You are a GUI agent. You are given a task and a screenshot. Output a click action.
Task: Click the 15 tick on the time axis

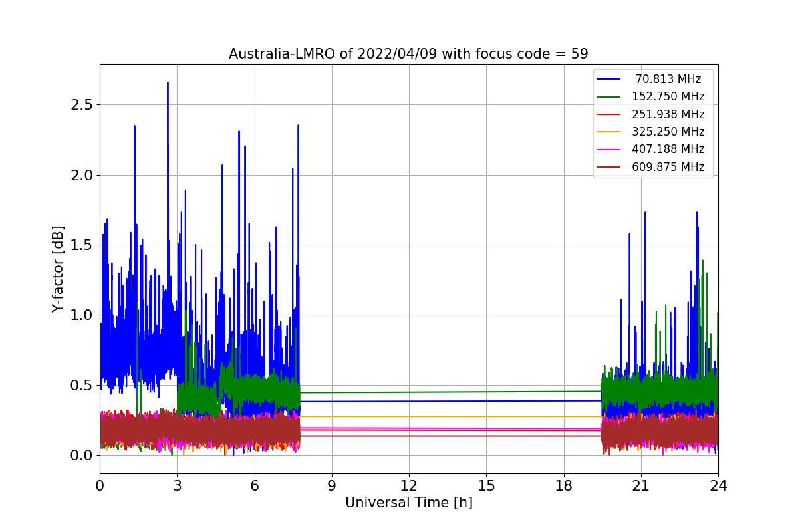pyautogui.click(x=486, y=486)
